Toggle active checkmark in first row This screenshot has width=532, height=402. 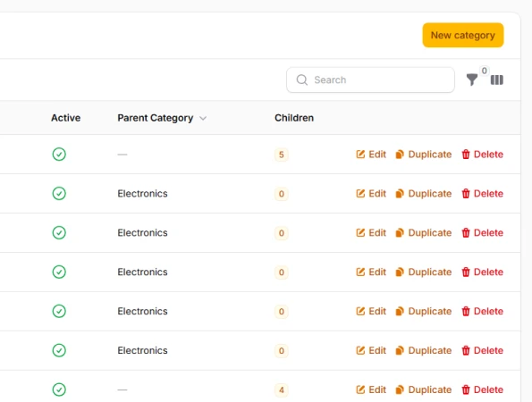pyautogui.click(x=59, y=155)
